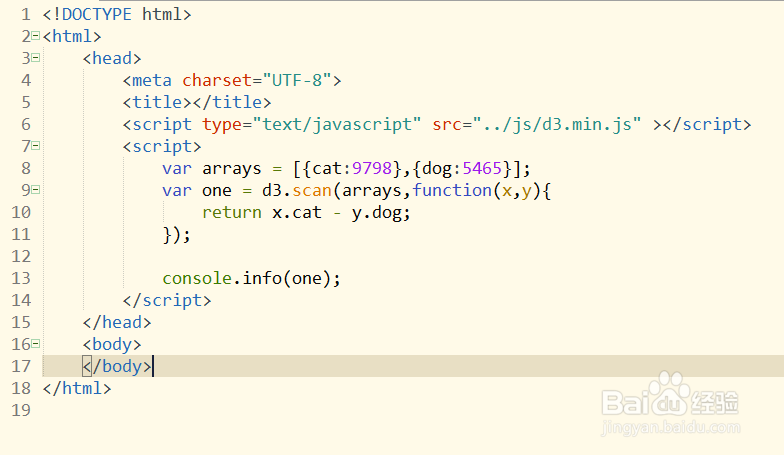Screen dimensions: 784x455
Task: Click the number 5465 in arrays
Action: (x=482, y=168)
